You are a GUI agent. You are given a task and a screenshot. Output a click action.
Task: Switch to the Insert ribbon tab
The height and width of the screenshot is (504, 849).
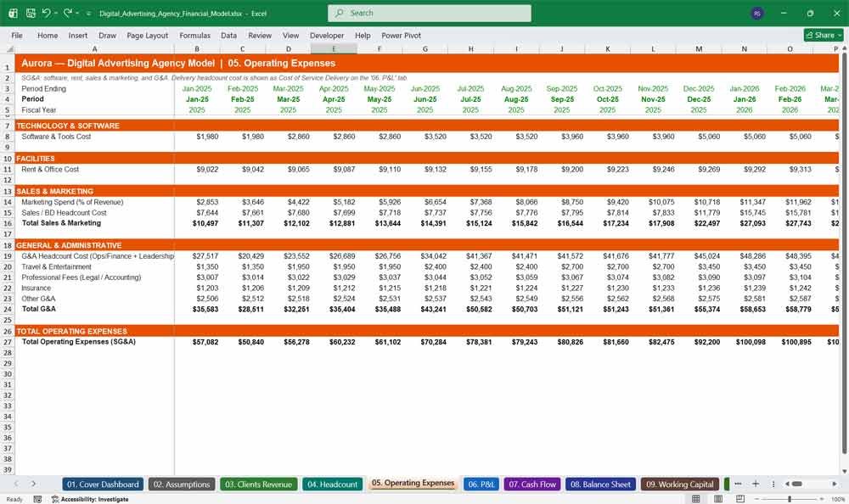[78, 35]
